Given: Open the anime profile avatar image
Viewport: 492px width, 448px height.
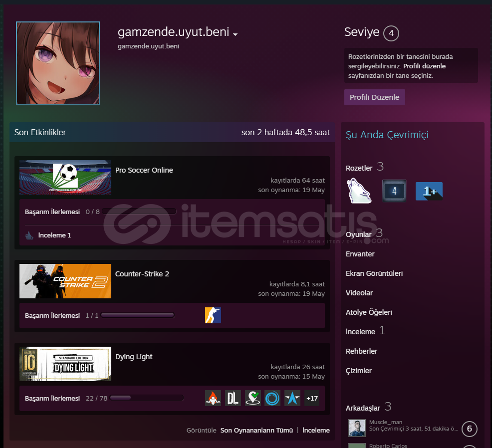Looking at the screenshot, I should (x=58, y=63).
